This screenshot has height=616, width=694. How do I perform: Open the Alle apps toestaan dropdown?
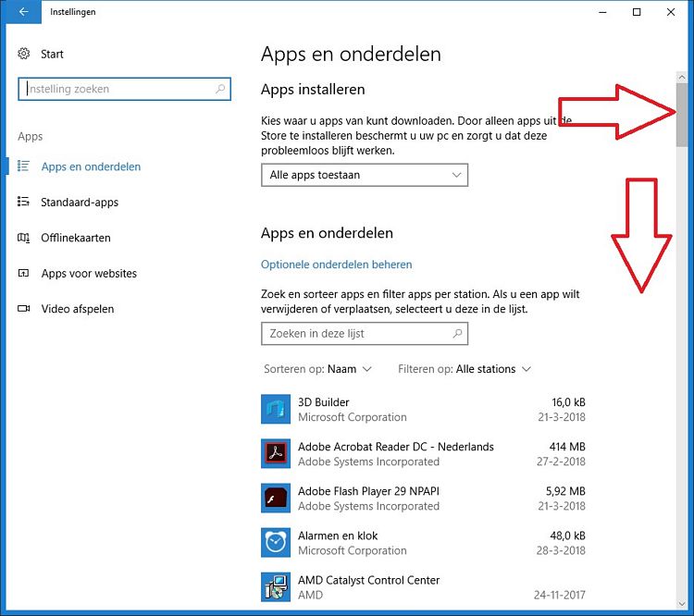(x=365, y=175)
